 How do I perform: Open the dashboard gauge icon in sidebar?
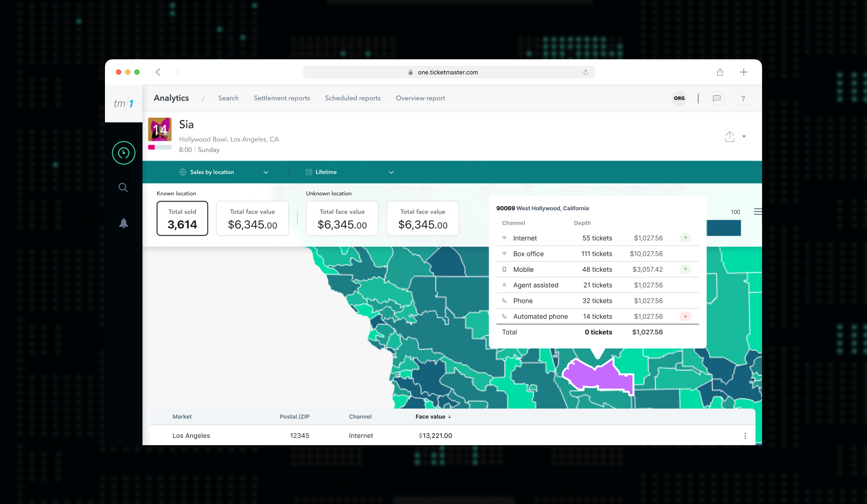click(x=124, y=153)
